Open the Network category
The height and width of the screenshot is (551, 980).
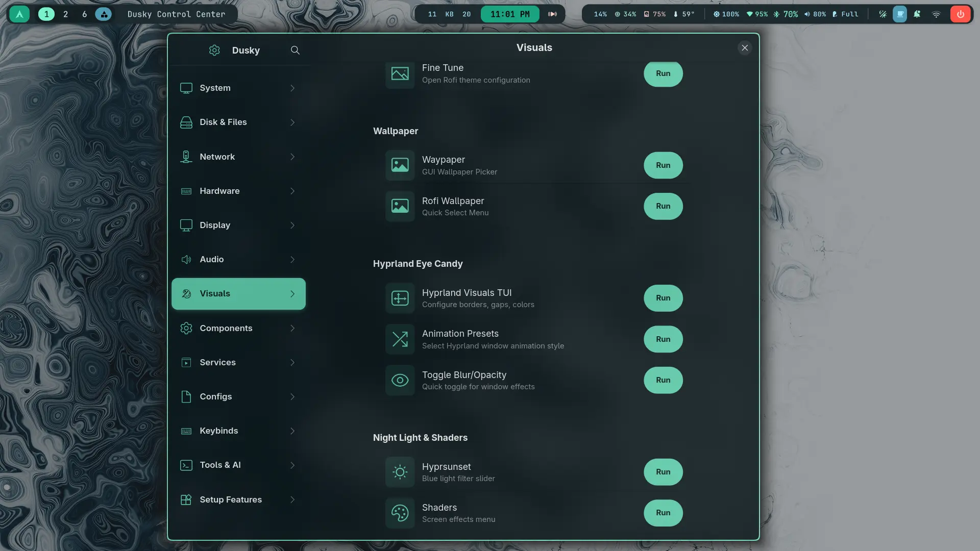pyautogui.click(x=238, y=157)
